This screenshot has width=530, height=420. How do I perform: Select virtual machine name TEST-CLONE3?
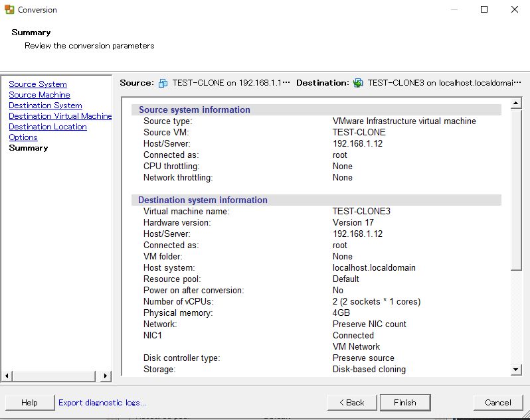coord(361,212)
